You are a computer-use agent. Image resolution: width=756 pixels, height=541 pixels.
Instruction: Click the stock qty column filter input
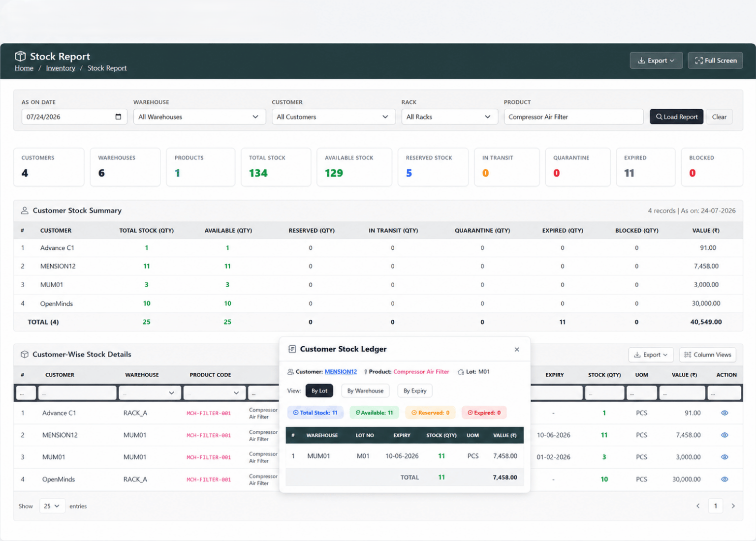click(x=604, y=393)
